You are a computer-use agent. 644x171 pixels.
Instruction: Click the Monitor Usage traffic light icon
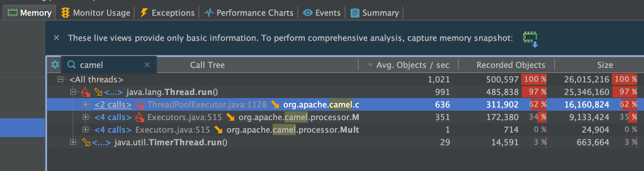coord(65,13)
